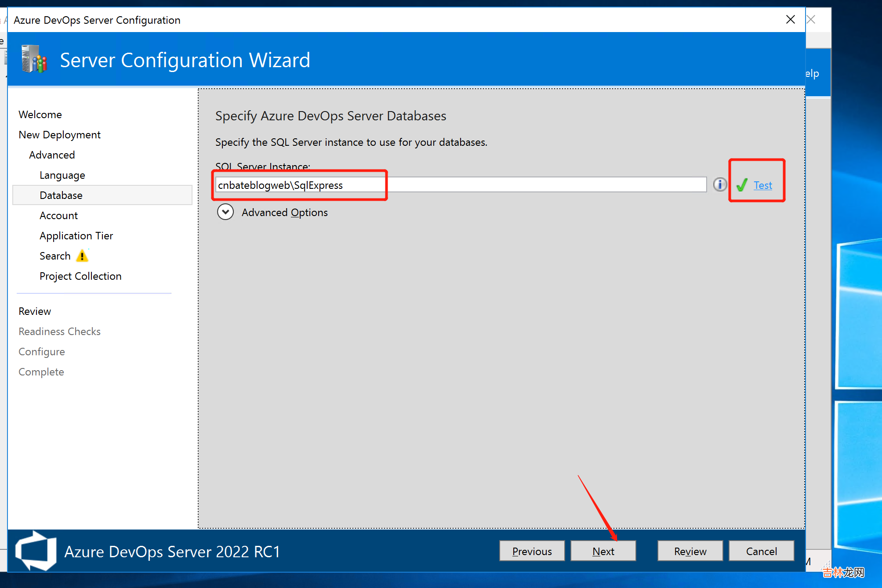The width and height of the screenshot is (882, 588).
Task: Select the Account step in sidebar
Action: (x=58, y=215)
